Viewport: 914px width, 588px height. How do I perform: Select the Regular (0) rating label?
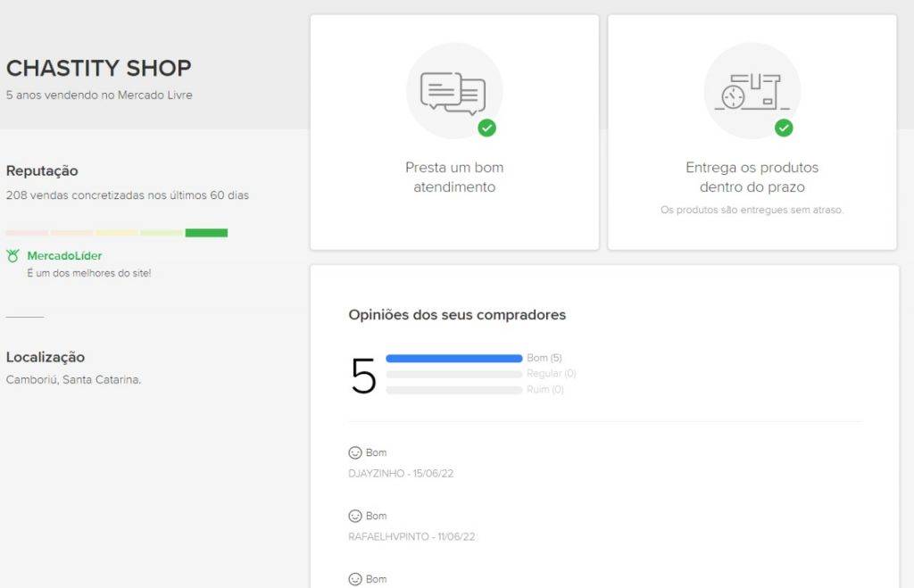point(551,374)
